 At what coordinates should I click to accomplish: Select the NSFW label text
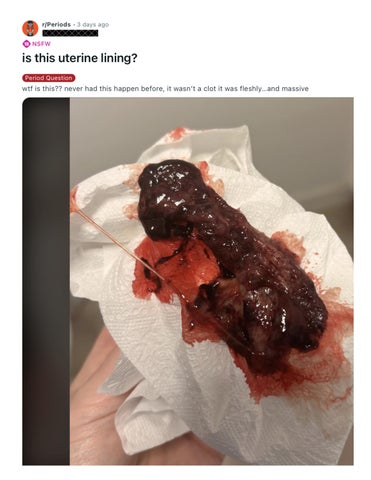[41, 44]
